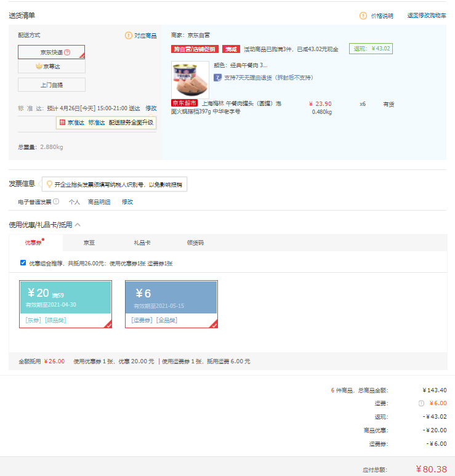Open the 标准达 link in yellow banner
The width and height of the screenshot is (455, 476).
tap(97, 123)
